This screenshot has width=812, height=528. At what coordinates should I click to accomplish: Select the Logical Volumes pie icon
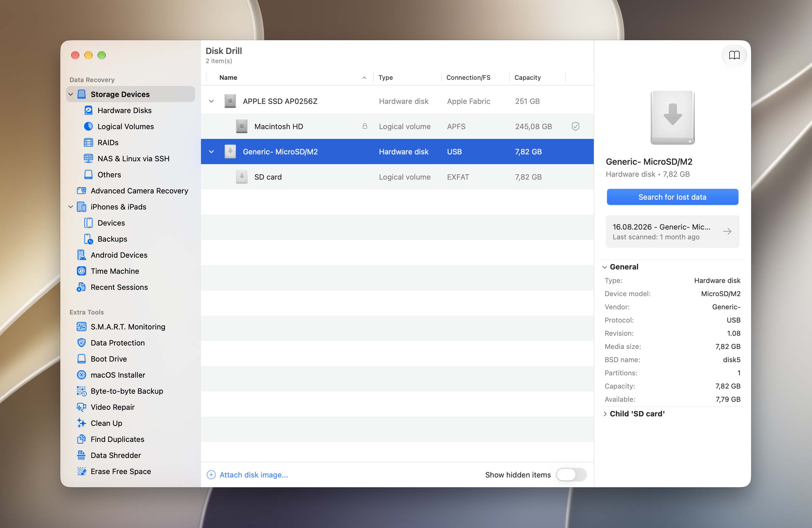coord(88,126)
